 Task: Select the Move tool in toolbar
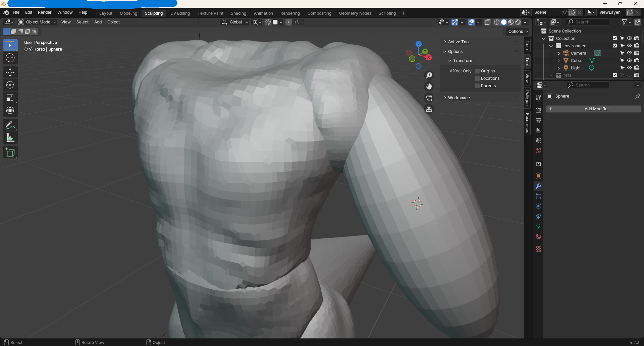coord(10,72)
